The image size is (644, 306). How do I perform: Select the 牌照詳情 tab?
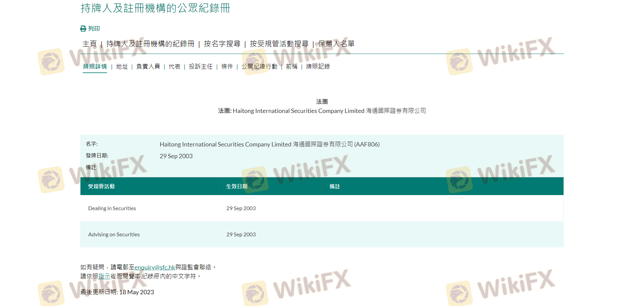pos(95,67)
